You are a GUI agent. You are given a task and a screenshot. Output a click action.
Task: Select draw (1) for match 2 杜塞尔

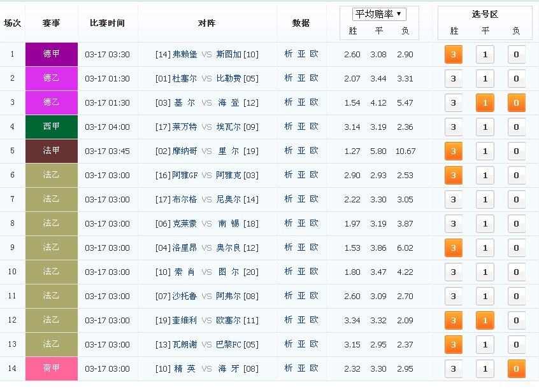485,79
